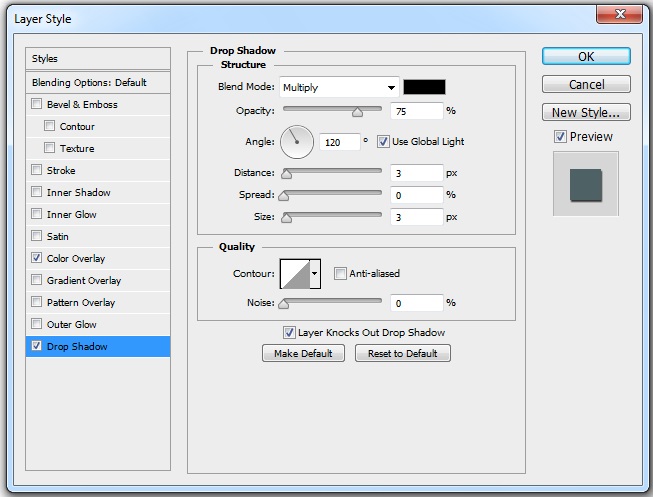Viewport: 653px width, 497px height.
Task: Select the Bevel & Emboss row label
Action: (82, 105)
